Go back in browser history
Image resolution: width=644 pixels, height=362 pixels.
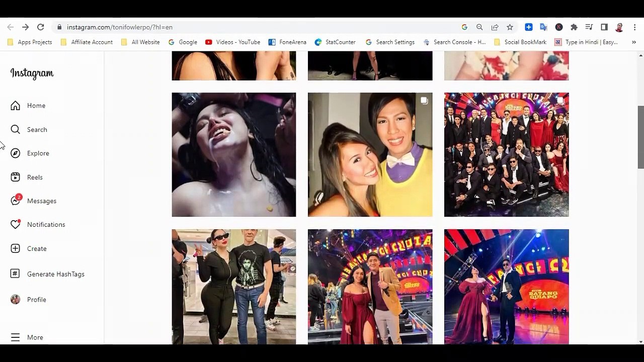(x=11, y=27)
